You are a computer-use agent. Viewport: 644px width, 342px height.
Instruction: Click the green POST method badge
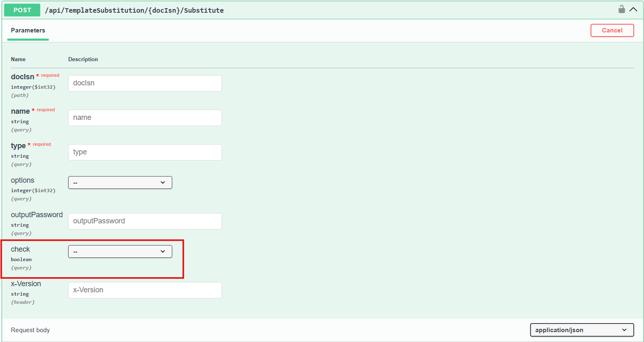(22, 10)
